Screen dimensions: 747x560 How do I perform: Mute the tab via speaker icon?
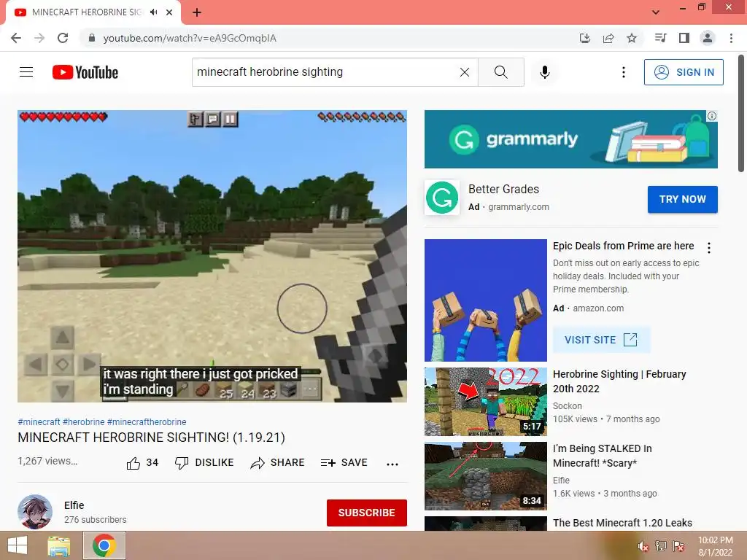(153, 12)
